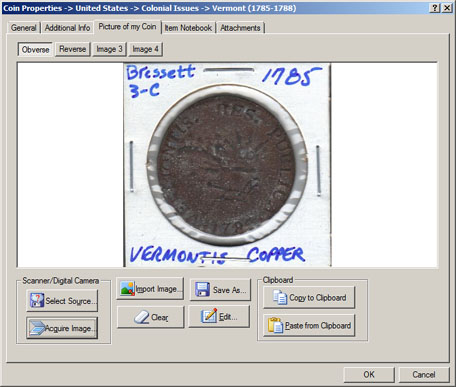Image resolution: width=456 pixels, height=387 pixels.
Task: Click the Acquire Image scanner icon
Action: pos(37,328)
